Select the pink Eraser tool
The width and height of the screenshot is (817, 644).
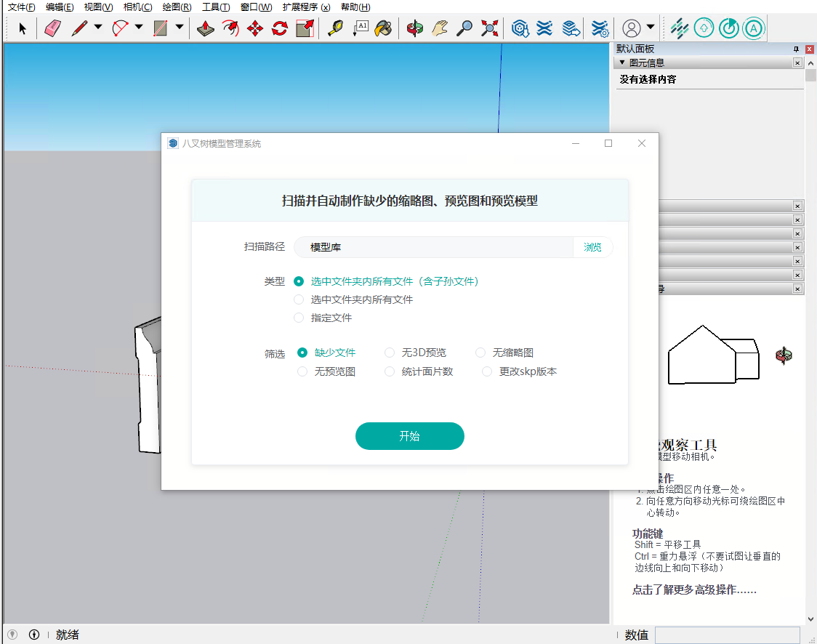click(52, 28)
